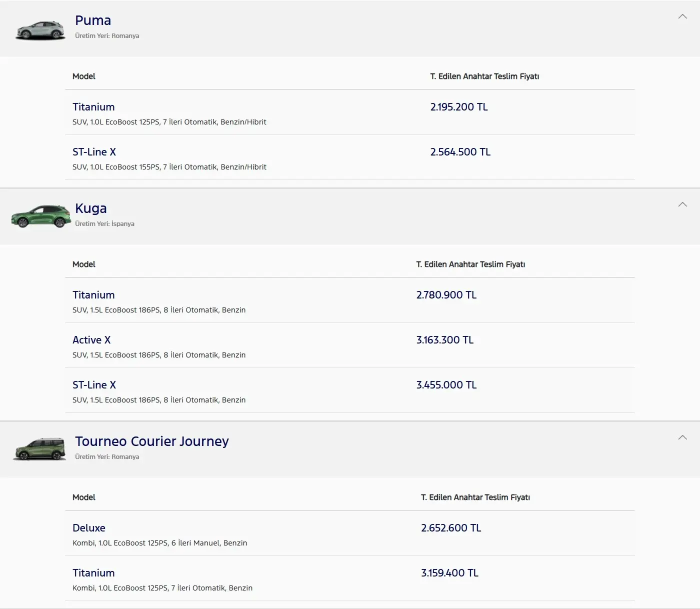Select Kuga Active X trim name
Image resolution: width=700 pixels, height=609 pixels.
[91, 340]
